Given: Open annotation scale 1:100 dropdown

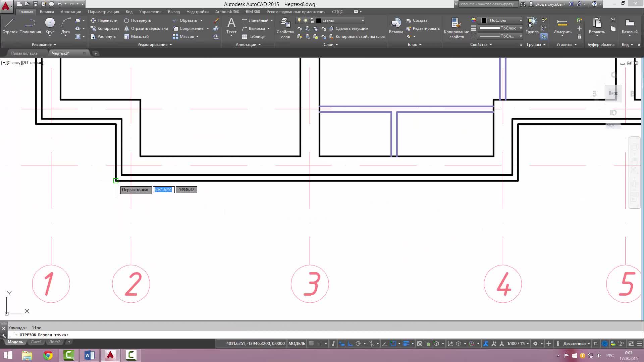Looking at the screenshot, I should [x=518, y=344].
